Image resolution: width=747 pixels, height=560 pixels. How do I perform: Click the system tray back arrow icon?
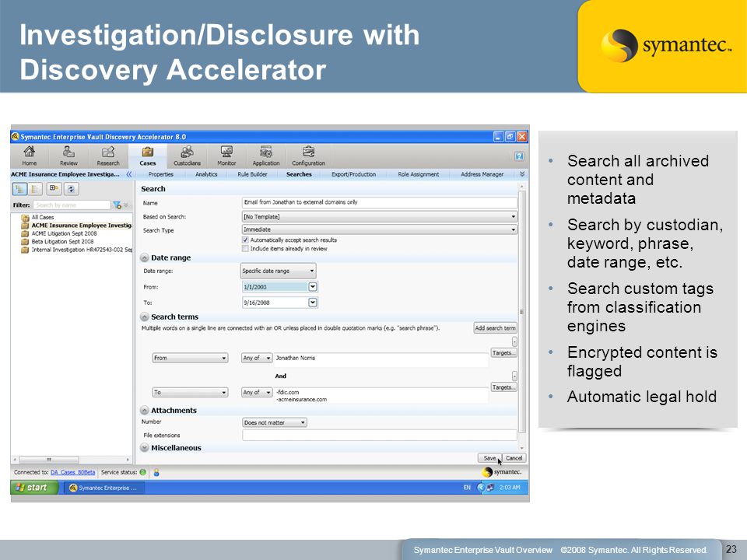tap(480, 487)
